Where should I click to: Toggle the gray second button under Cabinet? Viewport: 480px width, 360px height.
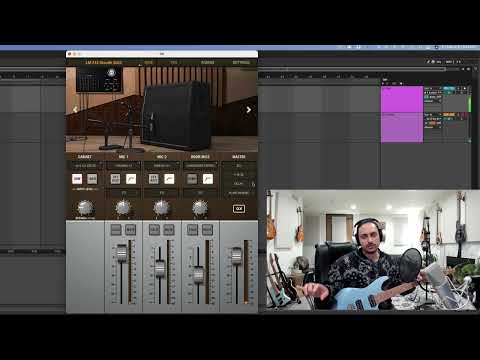92,179
